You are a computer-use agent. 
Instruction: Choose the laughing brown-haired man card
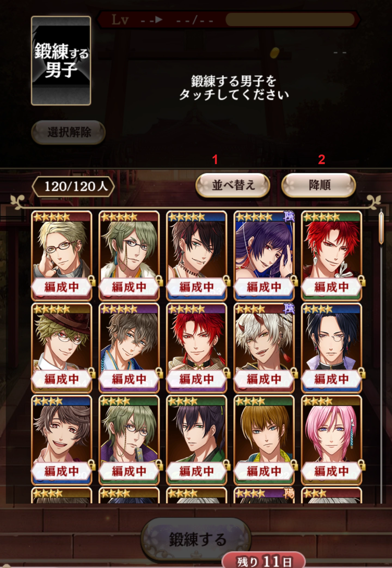pos(62,440)
